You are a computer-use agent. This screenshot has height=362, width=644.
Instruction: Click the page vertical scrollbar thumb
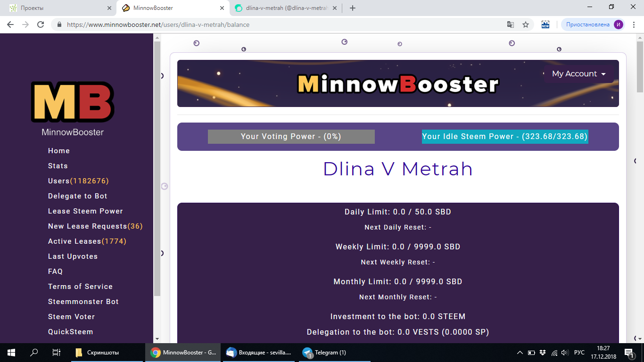(x=640, y=66)
